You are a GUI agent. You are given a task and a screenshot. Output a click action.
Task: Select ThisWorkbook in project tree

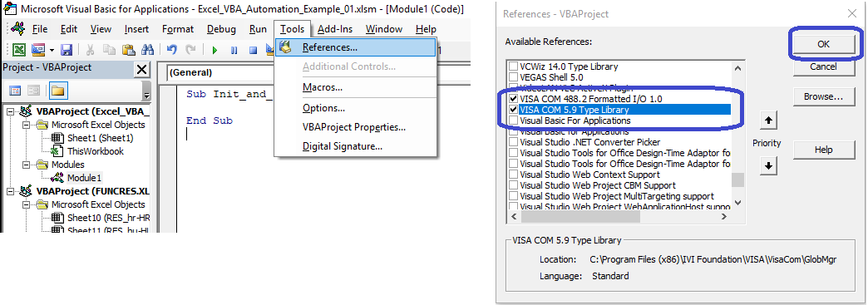[x=96, y=151]
